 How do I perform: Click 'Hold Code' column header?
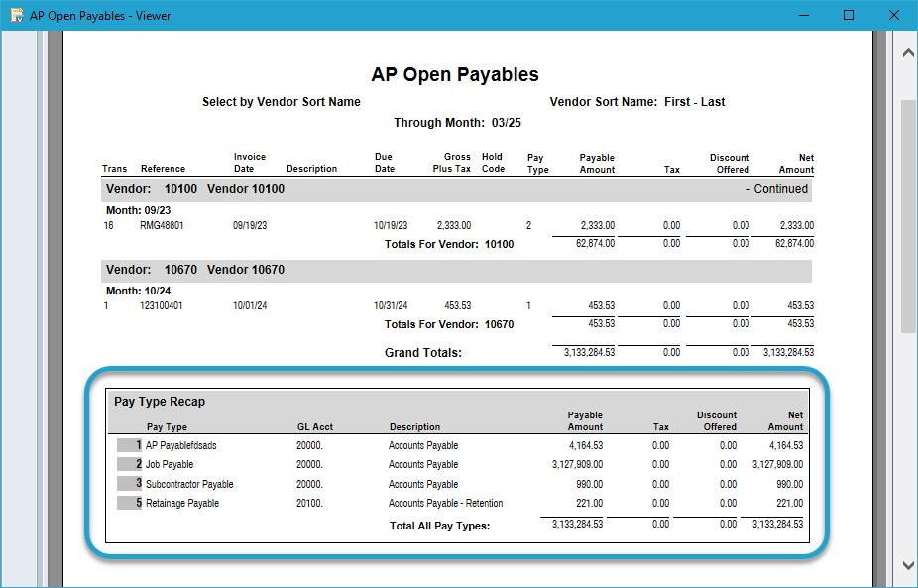point(493,163)
